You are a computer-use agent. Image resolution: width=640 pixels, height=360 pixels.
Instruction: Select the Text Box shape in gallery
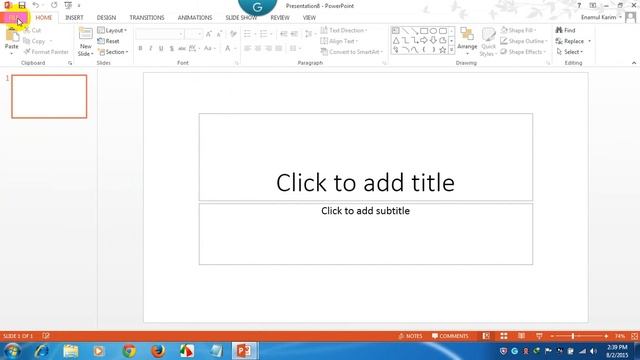pyautogui.click(x=396, y=31)
